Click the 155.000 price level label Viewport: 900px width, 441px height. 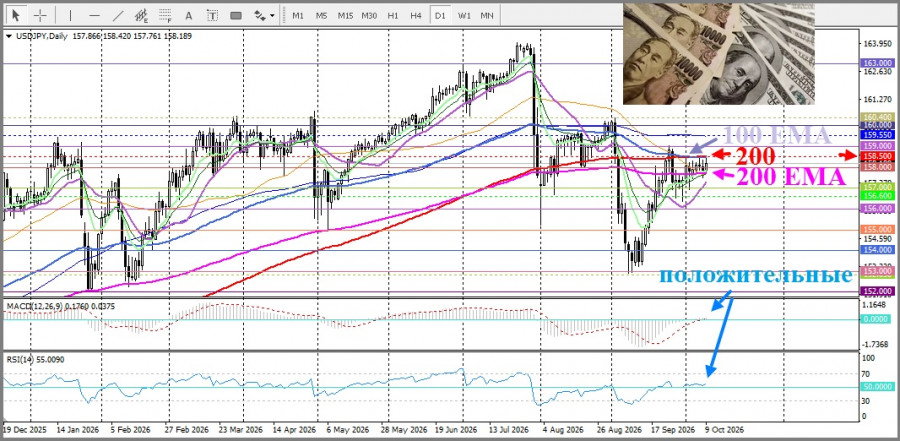coord(878,229)
